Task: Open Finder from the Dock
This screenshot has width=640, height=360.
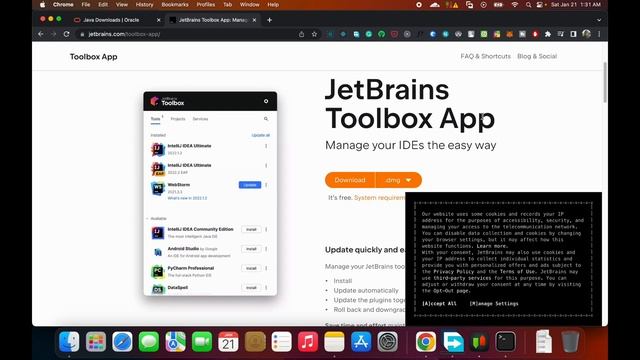Action: click(69, 341)
